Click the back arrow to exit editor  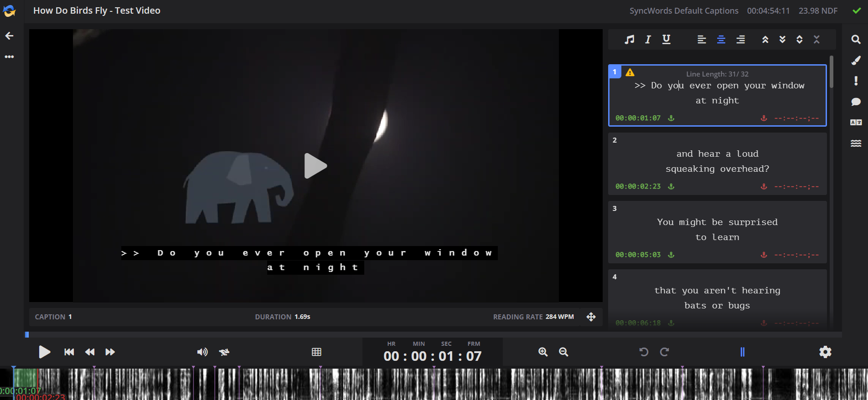click(x=10, y=36)
